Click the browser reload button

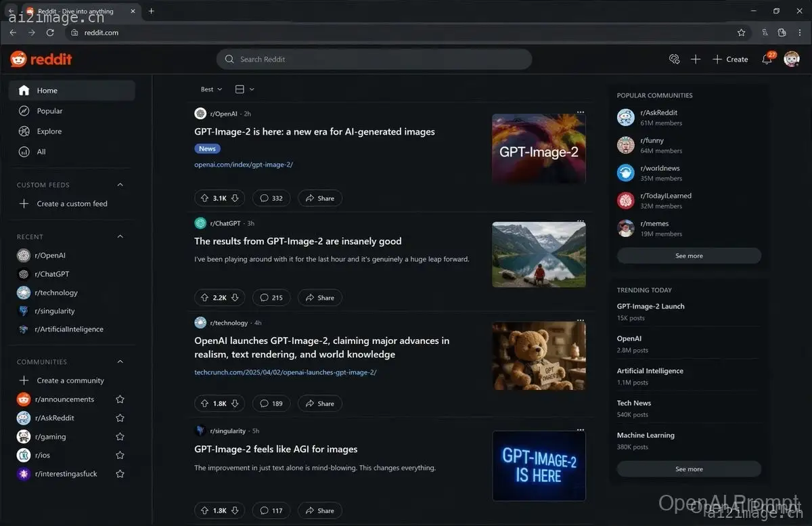pyautogui.click(x=50, y=32)
